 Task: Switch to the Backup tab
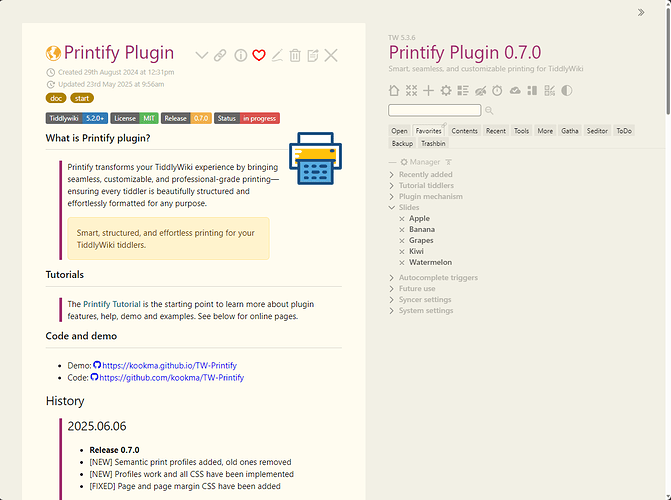coord(402,143)
